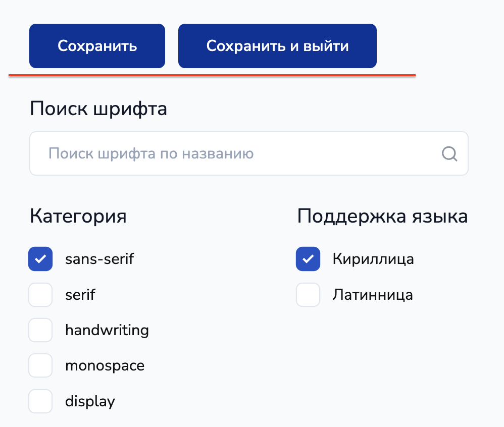This screenshot has height=427, width=504.
Task: Click the Кириллица label text
Action: [373, 259]
